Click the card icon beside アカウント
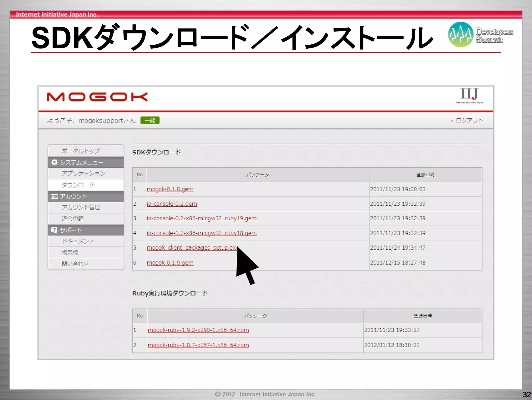Viewport: 532px width, 400px height. tap(54, 196)
